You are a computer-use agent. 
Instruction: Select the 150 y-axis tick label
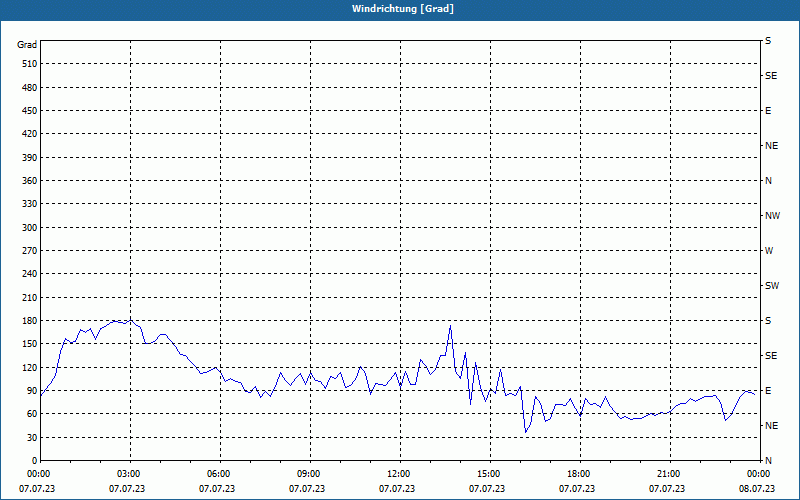click(29, 343)
